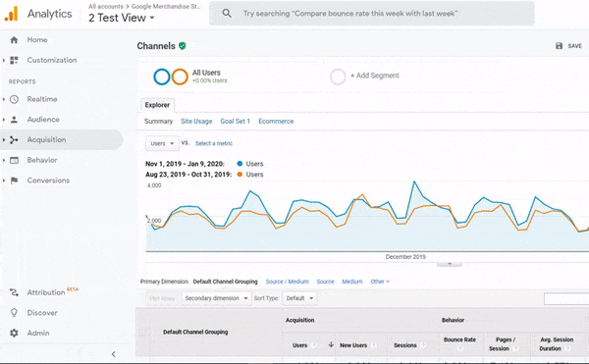Click the Discover lightbulb icon
This screenshot has height=364, width=589.
click(x=14, y=313)
